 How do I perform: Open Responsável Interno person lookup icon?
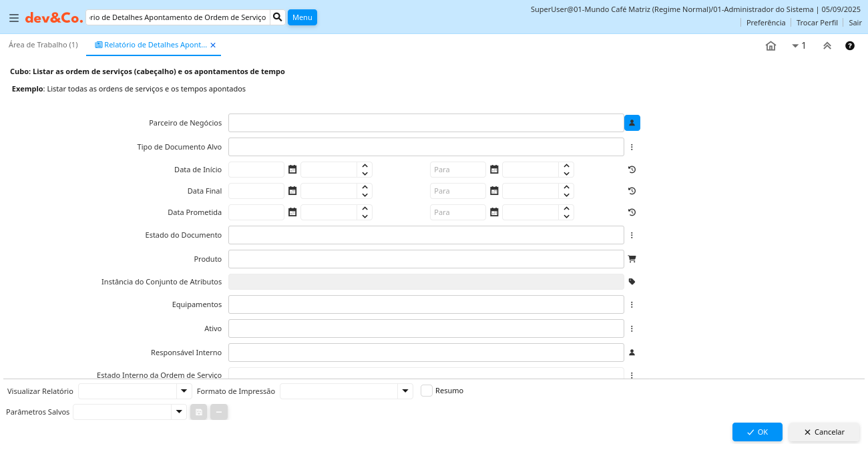[x=632, y=352]
